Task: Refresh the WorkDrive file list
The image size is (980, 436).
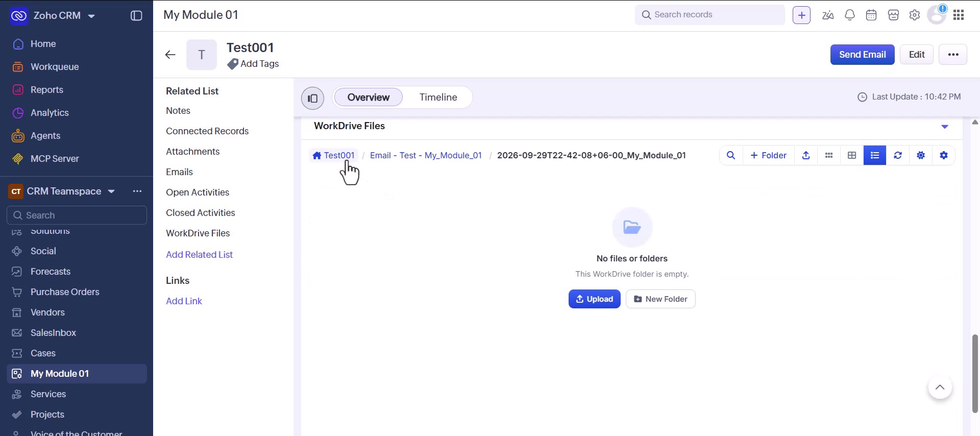Action: (898, 155)
